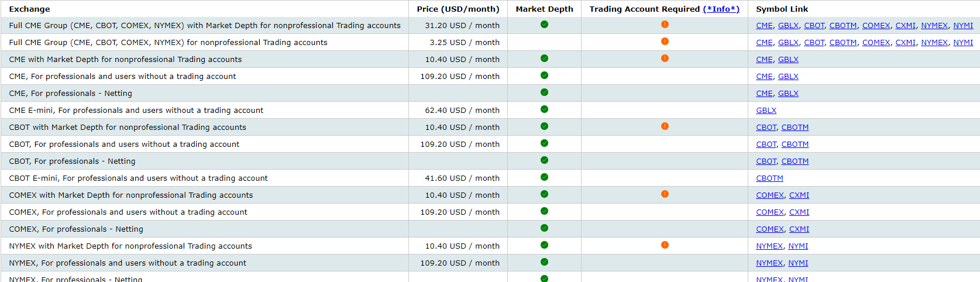
Task: Open GBLX link in CME E-mini row
Action: pos(766,111)
